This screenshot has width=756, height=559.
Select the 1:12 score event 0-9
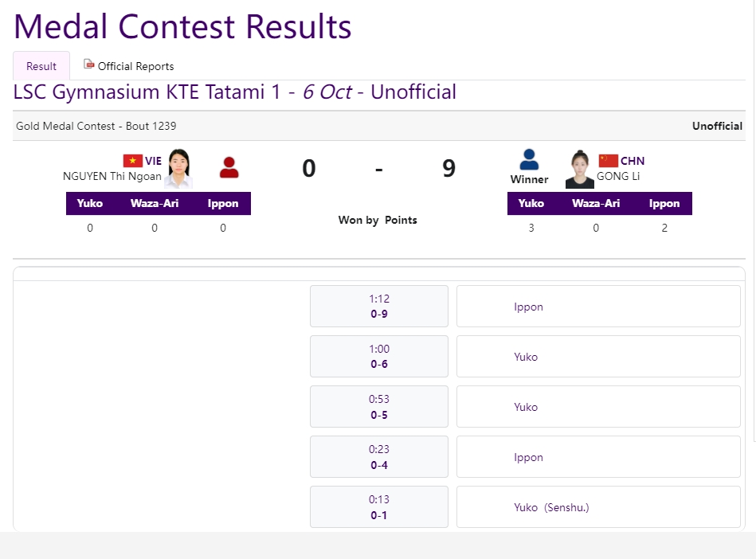click(x=379, y=306)
